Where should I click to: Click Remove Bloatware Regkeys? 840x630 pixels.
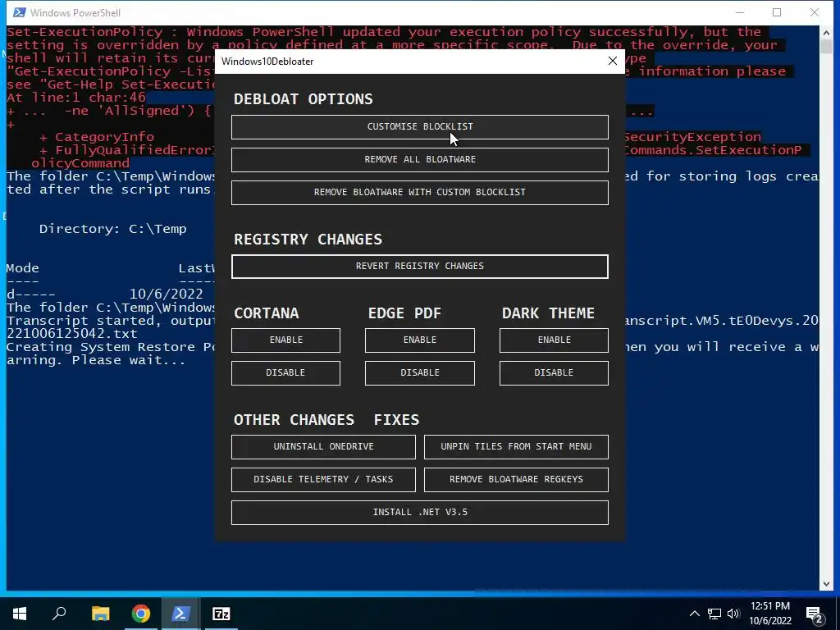pyautogui.click(x=516, y=479)
